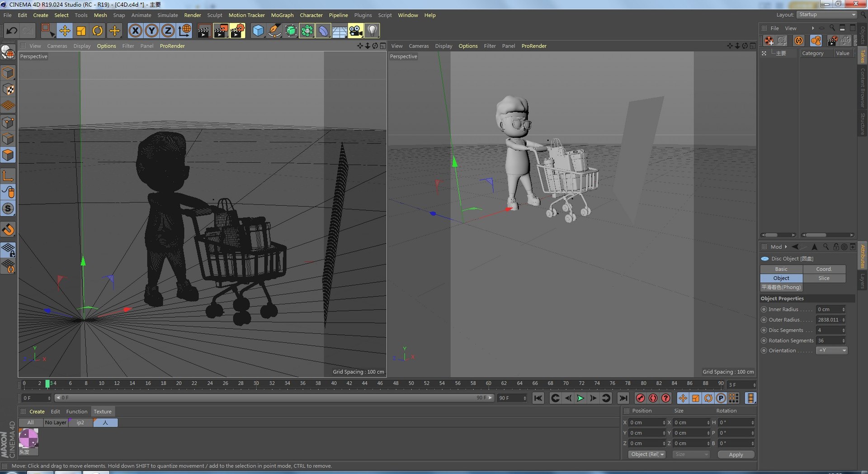This screenshot has height=474, width=868.
Task: Select the Rotate tool icon
Action: click(98, 31)
